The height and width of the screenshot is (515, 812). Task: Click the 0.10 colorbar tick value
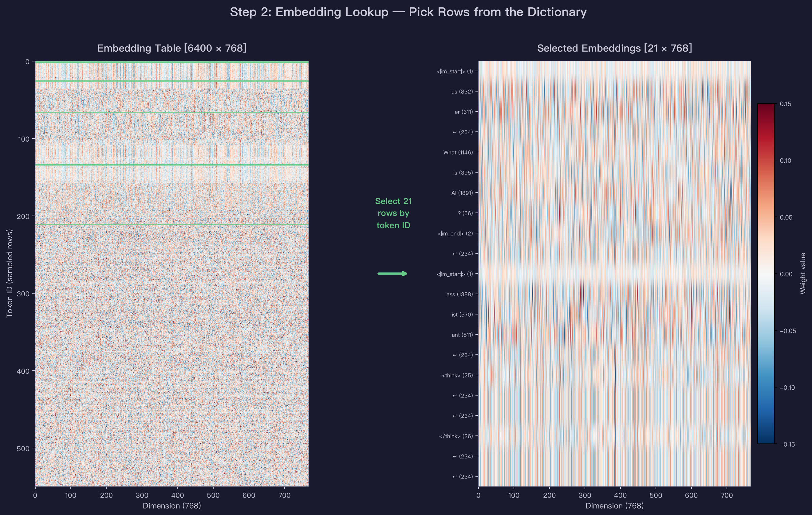point(785,160)
